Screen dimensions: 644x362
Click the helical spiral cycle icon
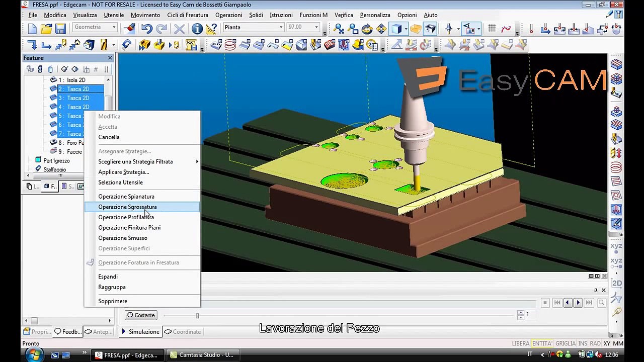click(230, 45)
